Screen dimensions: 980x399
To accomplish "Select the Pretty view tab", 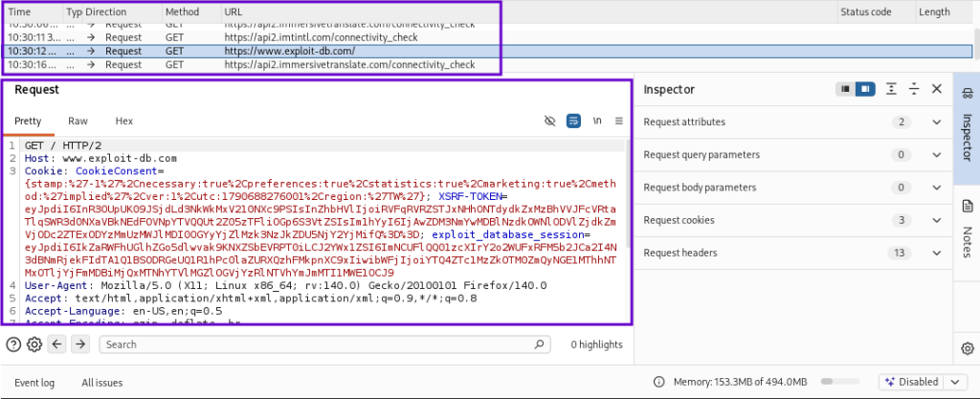I will [28, 122].
